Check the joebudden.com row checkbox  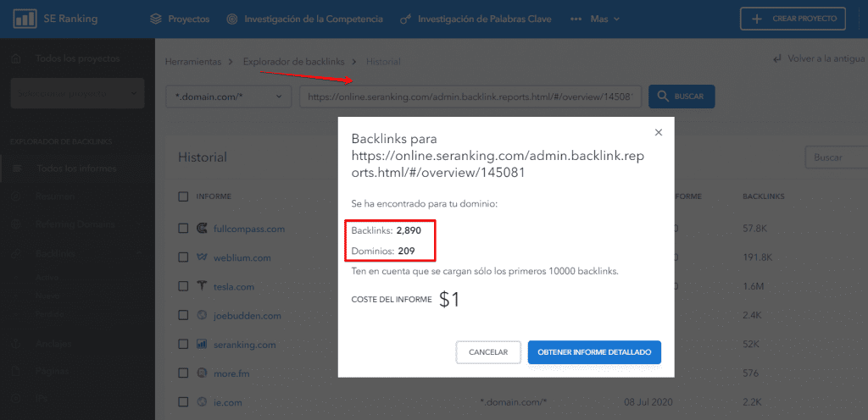coord(183,316)
